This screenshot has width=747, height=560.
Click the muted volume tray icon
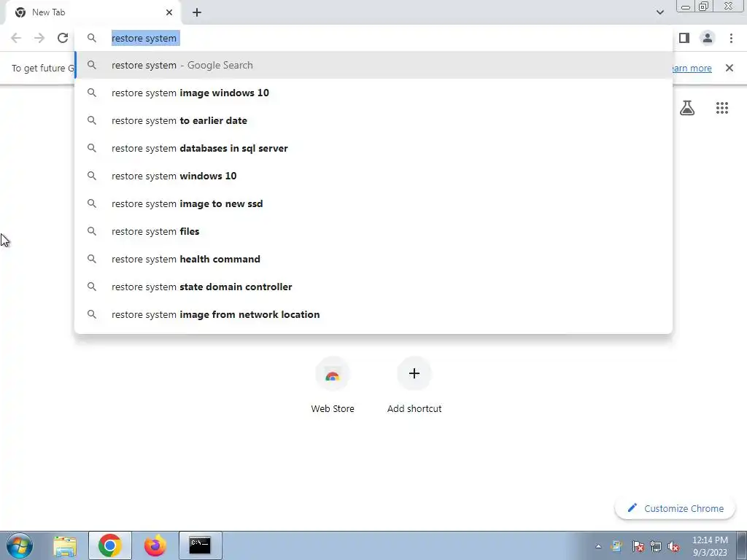coord(673,547)
